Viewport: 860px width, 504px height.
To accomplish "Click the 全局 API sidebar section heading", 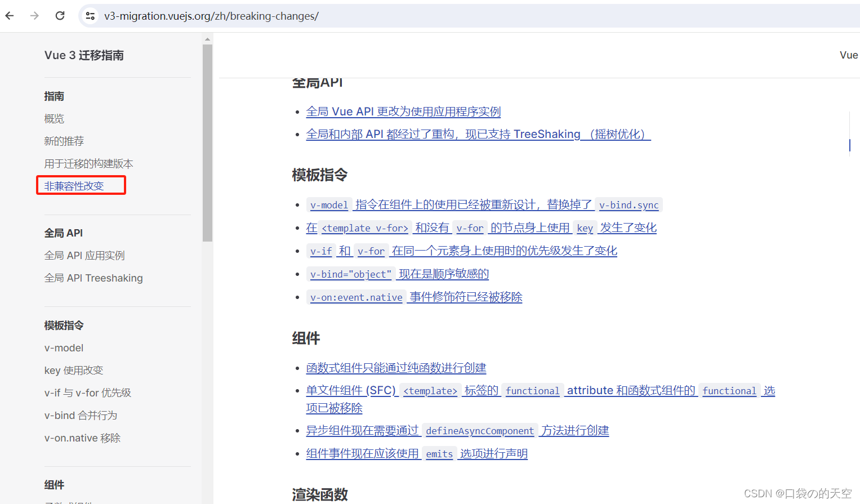I will 64,233.
